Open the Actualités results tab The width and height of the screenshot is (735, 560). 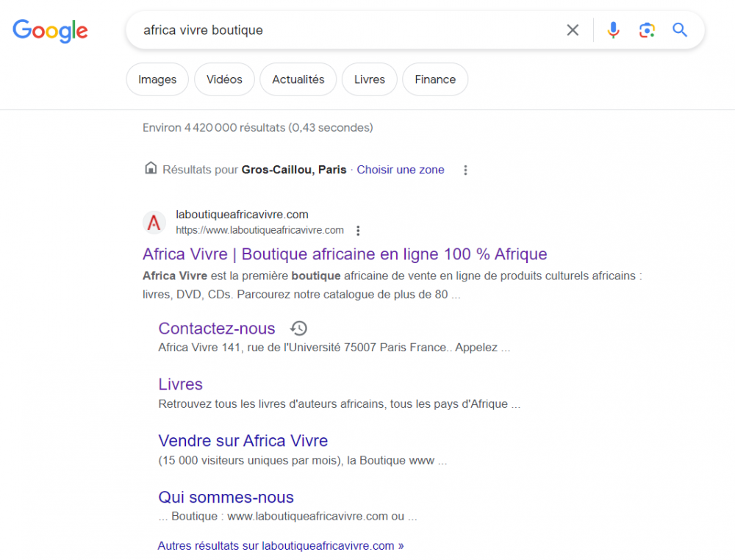pos(298,79)
